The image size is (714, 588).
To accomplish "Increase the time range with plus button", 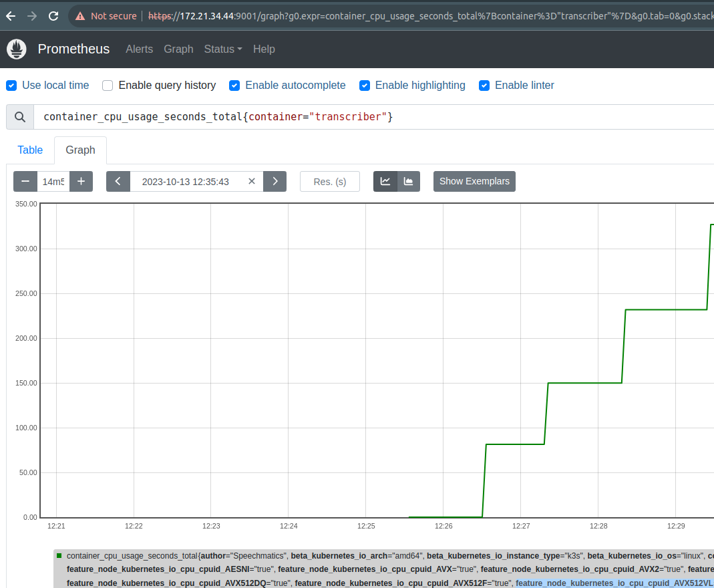I will pyautogui.click(x=81, y=182).
